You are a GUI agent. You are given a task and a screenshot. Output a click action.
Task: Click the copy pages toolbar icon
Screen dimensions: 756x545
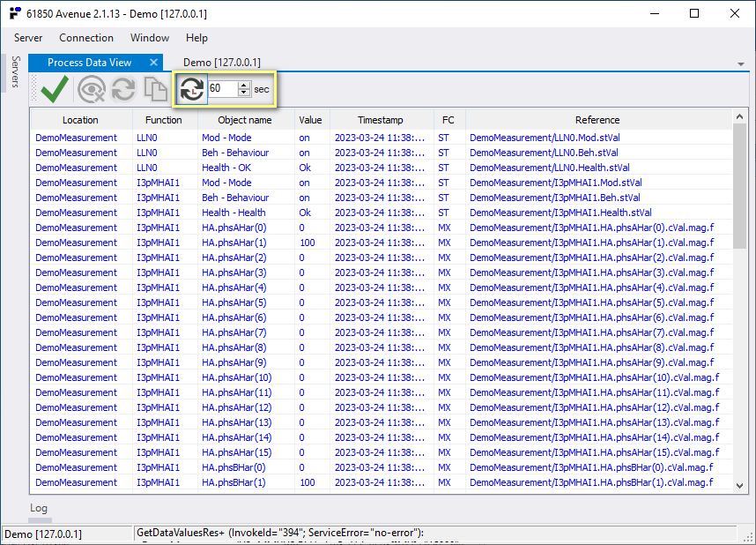[155, 89]
